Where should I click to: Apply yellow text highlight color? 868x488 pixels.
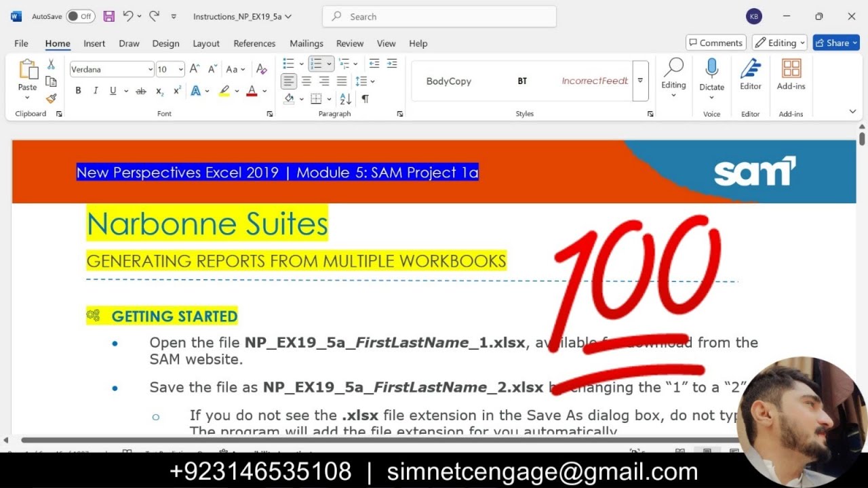tap(224, 91)
